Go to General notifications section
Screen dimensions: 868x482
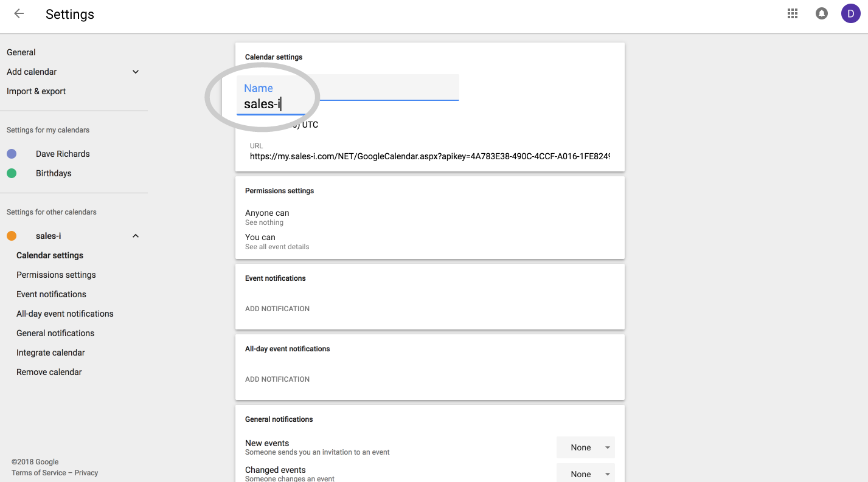coord(55,333)
